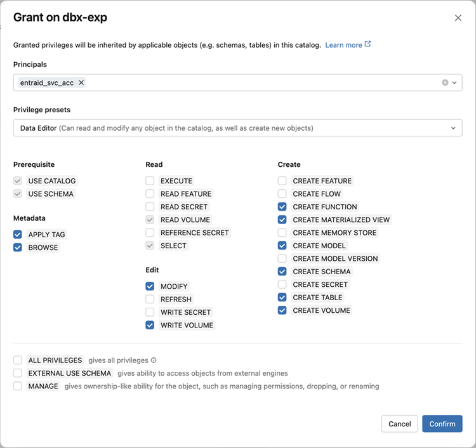Viewport: 476px width, 448px height.
Task: Uncheck the BROWSE checkbox
Action: pos(18,247)
